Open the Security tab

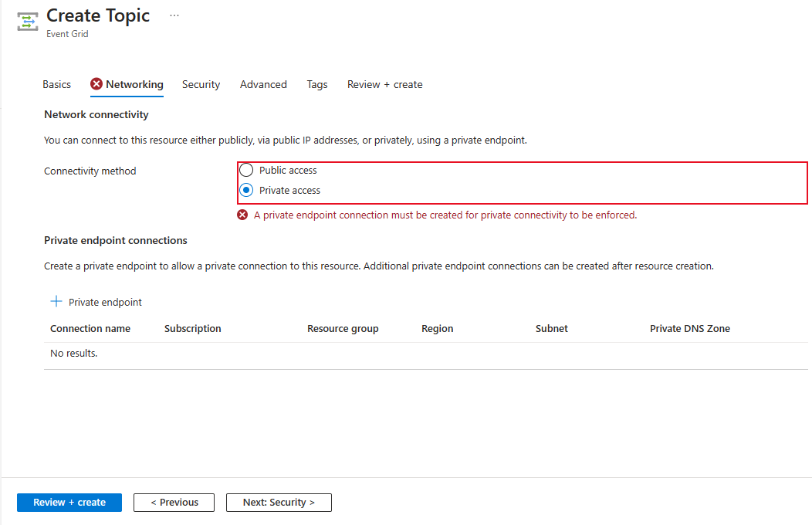[201, 84]
